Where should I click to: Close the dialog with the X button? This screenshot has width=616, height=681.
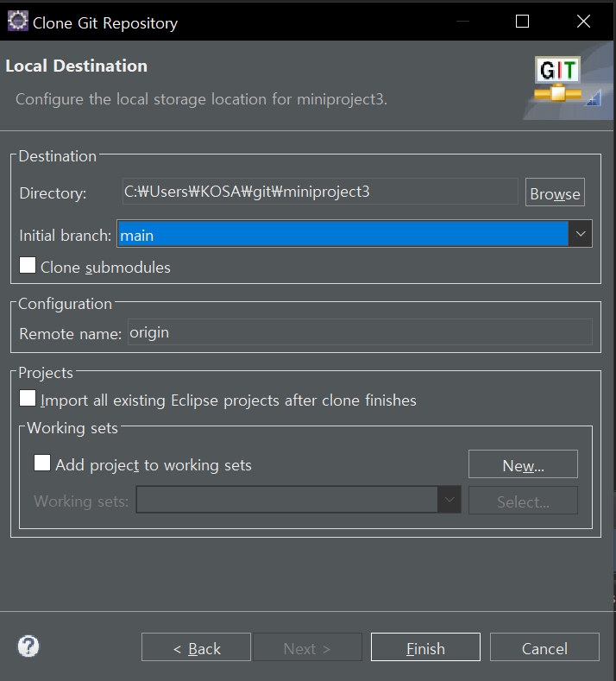[583, 22]
